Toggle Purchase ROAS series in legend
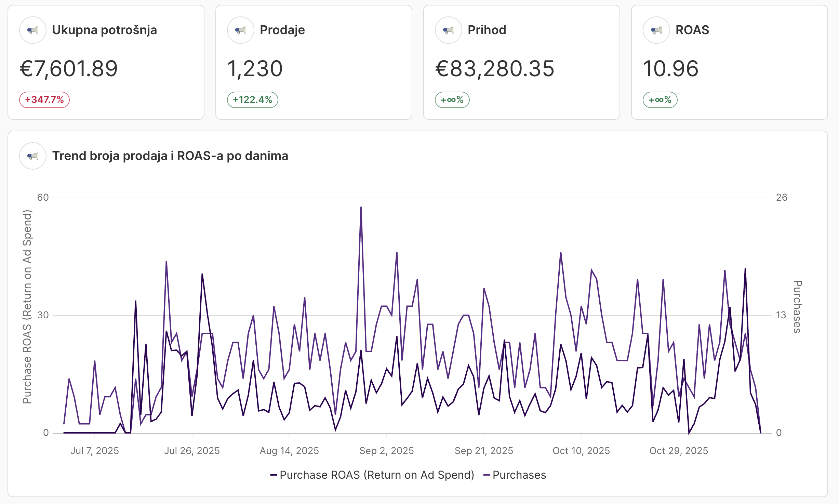Image resolution: width=839 pixels, height=504 pixels. tap(372, 475)
